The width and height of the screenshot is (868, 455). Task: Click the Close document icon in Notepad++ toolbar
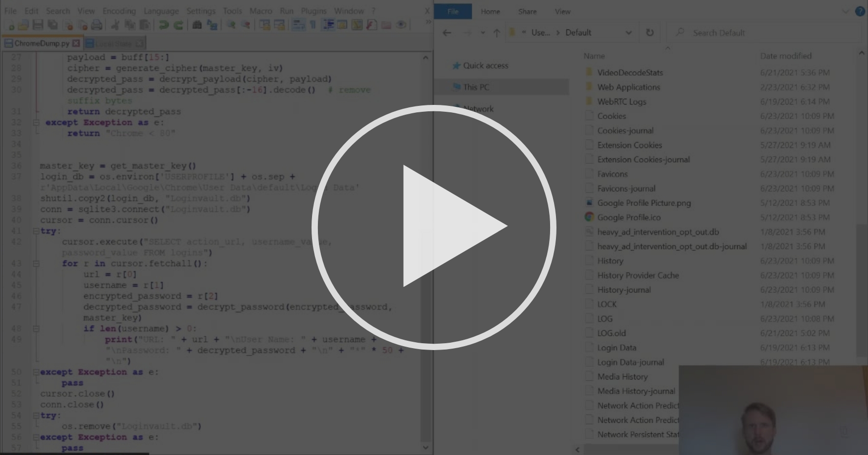point(68,25)
